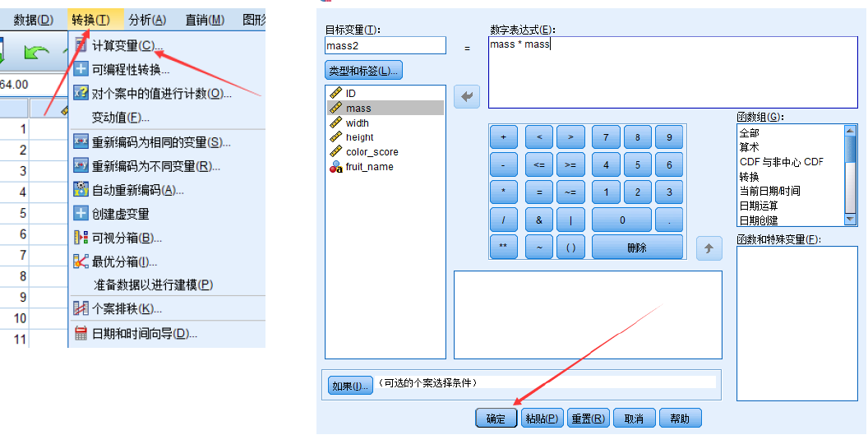Choose 重新编码为不同变量(R)...
Image resolution: width=868 pixels, height=435 pixels.
coord(156,166)
